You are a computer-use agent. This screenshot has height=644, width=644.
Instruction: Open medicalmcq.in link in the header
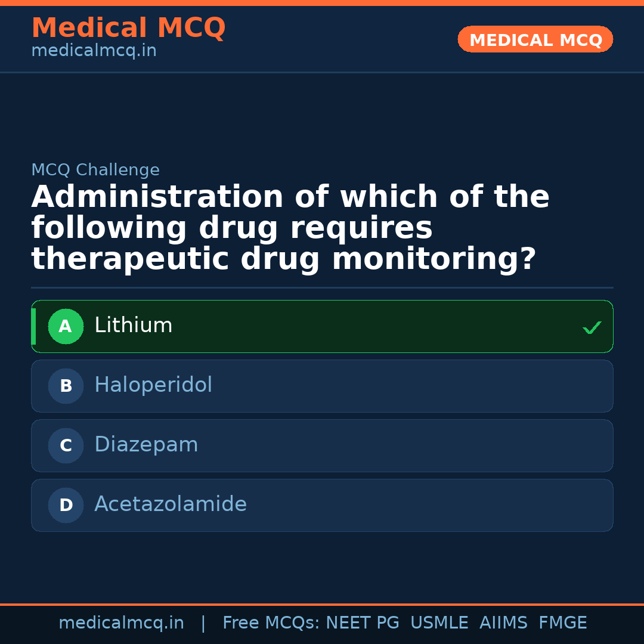coord(94,51)
